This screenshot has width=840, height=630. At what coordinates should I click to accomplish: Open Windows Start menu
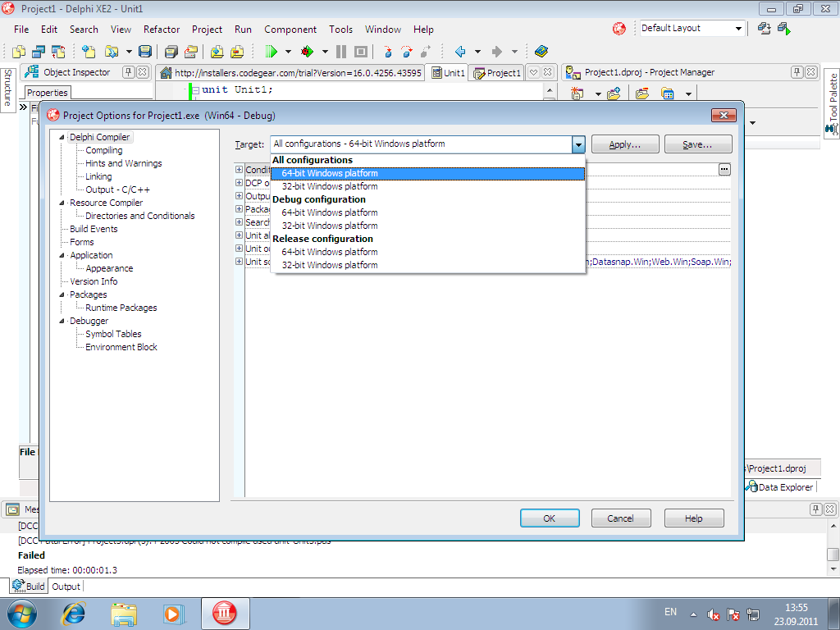[x=22, y=614]
